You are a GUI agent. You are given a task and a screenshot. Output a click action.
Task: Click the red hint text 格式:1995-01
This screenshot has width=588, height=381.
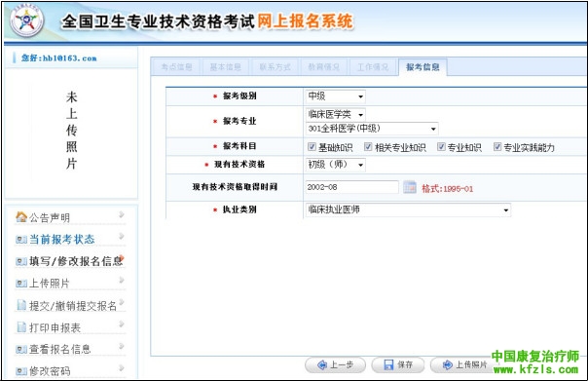(x=448, y=188)
